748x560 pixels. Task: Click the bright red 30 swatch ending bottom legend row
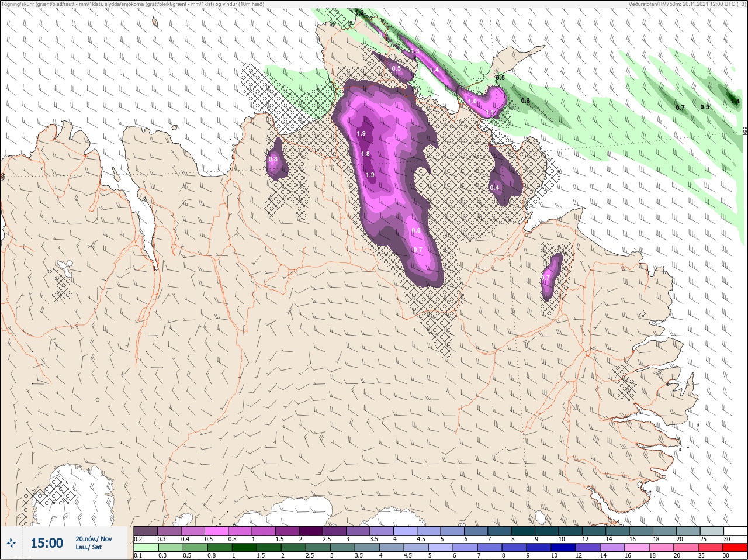click(735, 548)
